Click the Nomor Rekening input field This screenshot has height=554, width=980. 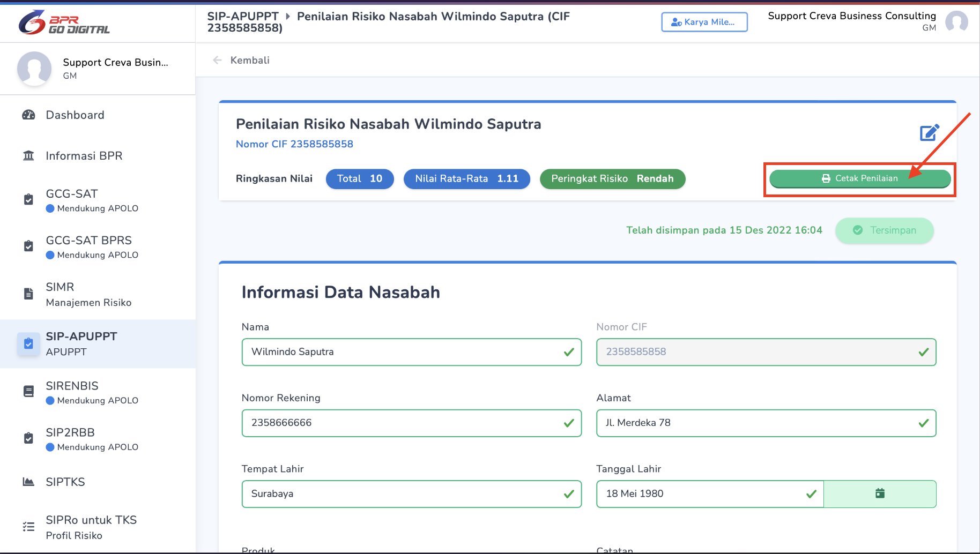tap(412, 423)
